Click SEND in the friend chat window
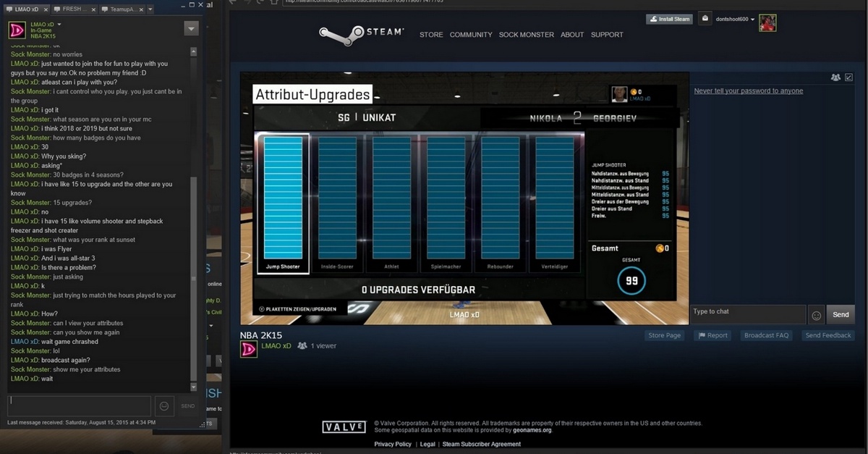The image size is (868, 454). [x=187, y=406]
